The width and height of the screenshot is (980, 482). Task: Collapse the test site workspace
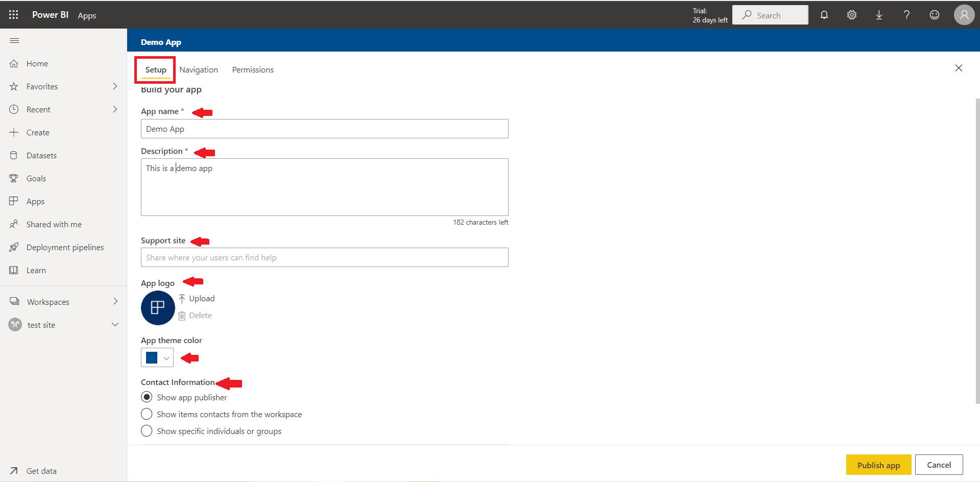[115, 324]
